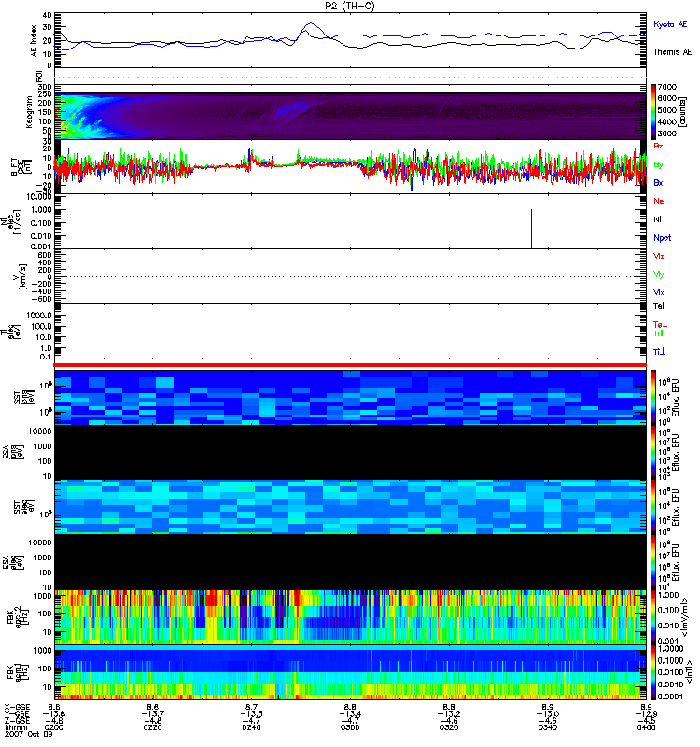Click the FBK magnetic field <|nT|> color bar

click(x=652, y=673)
